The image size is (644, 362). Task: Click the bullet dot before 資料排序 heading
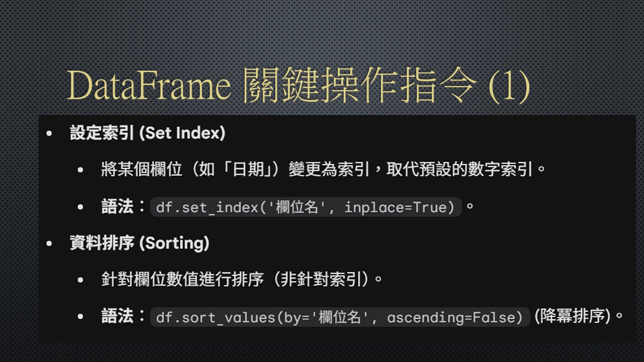pyautogui.click(x=50, y=243)
